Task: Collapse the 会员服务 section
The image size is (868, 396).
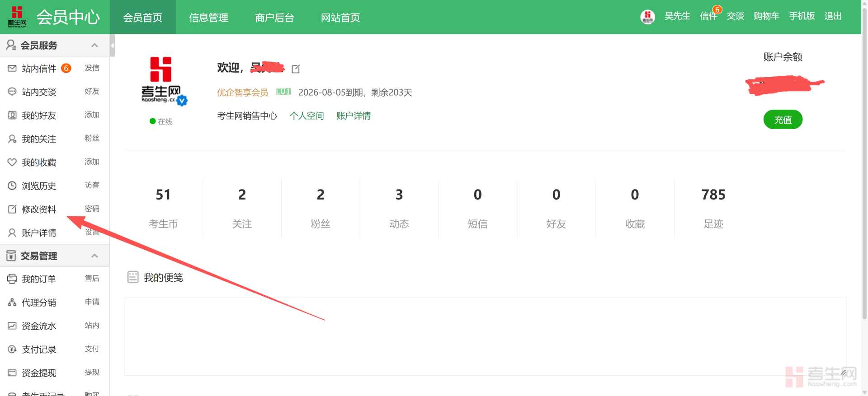Action: (x=94, y=45)
